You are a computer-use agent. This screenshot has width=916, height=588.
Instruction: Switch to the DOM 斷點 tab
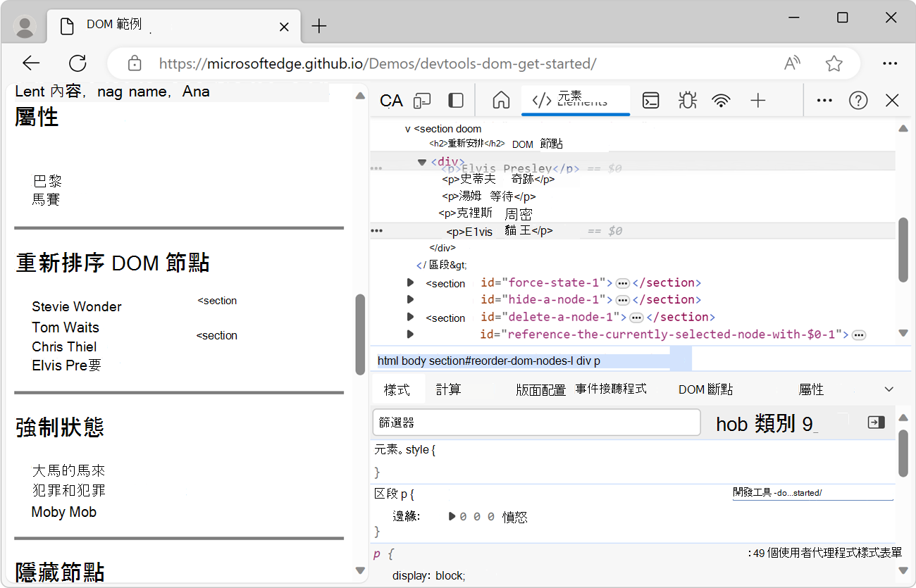pyautogui.click(x=705, y=389)
